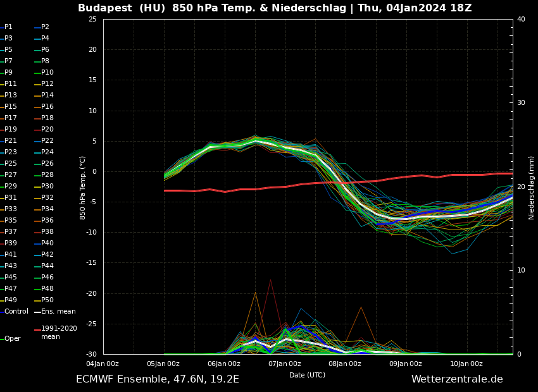
Task: Click the 07Jan 00z date tick label
Action: tap(284, 364)
